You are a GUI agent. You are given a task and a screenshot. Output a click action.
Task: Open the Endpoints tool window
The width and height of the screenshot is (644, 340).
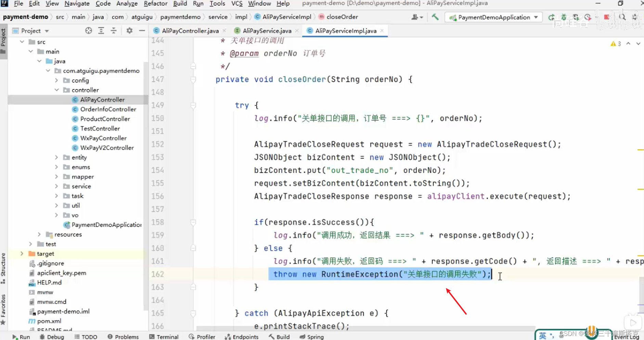[x=242, y=337]
